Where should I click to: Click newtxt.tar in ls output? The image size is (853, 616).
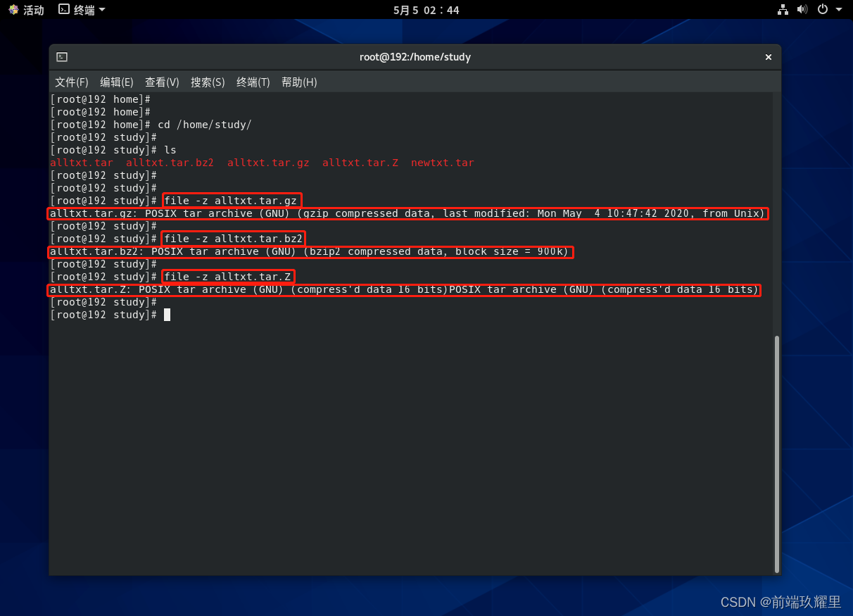coord(443,163)
